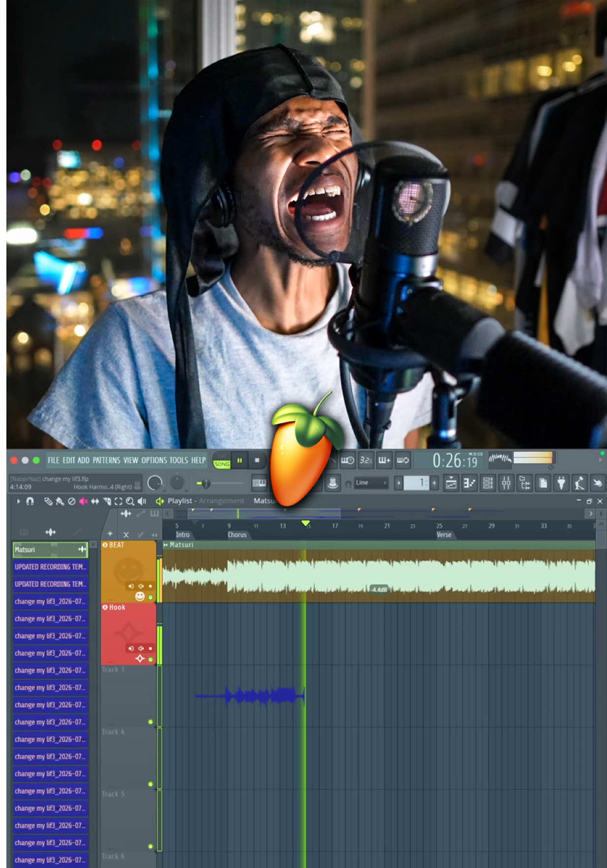Screen dimensions: 607x868
Task: Open the Channel rack view icon
Action: [488, 483]
